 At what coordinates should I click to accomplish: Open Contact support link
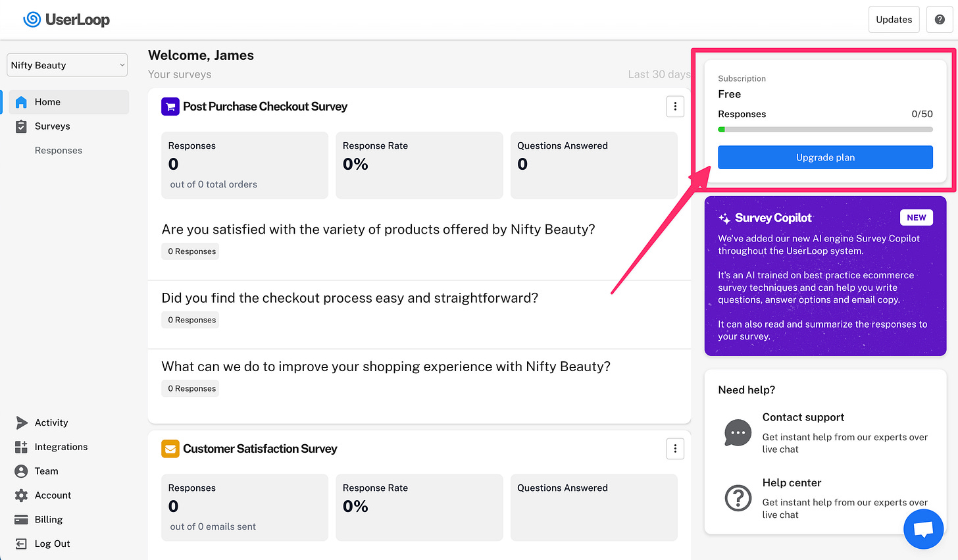pyautogui.click(x=803, y=417)
